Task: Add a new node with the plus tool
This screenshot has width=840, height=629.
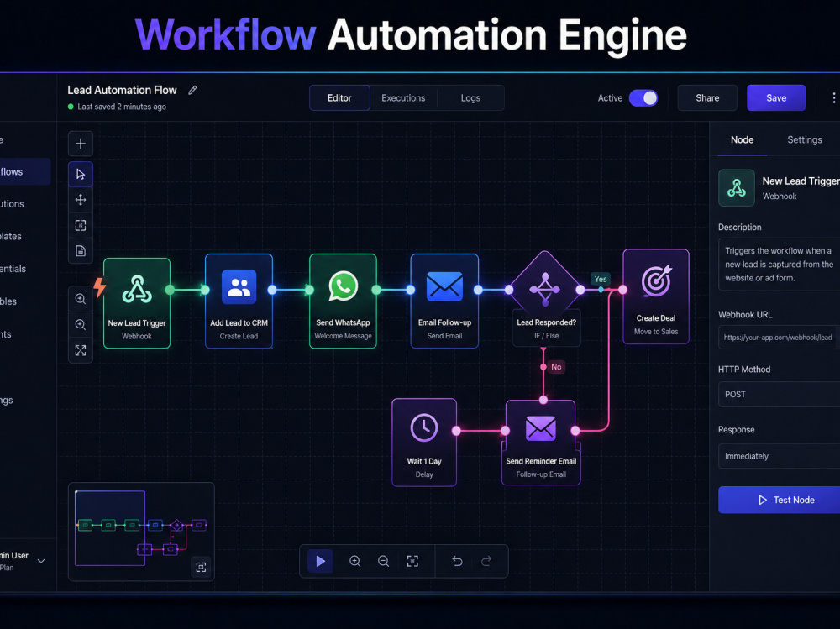Action: coord(81,144)
